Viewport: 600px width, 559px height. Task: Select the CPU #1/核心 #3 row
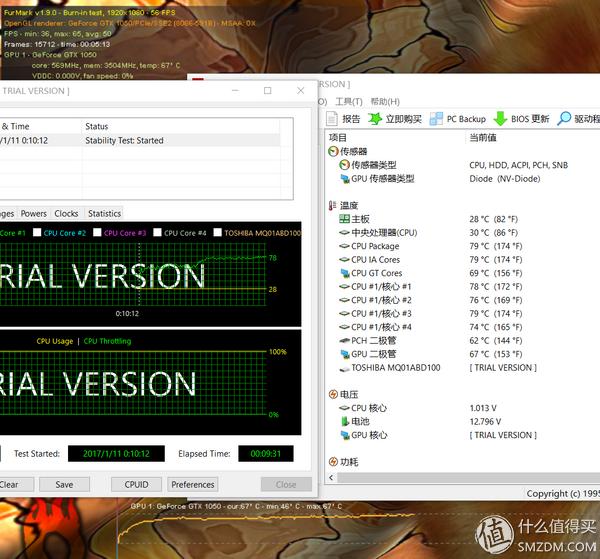click(463, 313)
